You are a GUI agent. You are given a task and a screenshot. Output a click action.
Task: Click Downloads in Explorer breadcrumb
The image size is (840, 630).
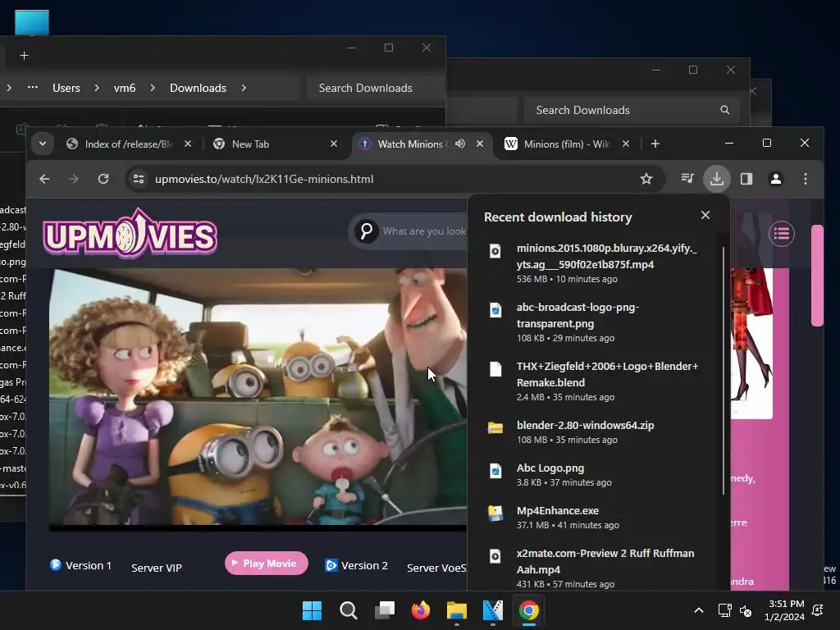click(198, 88)
